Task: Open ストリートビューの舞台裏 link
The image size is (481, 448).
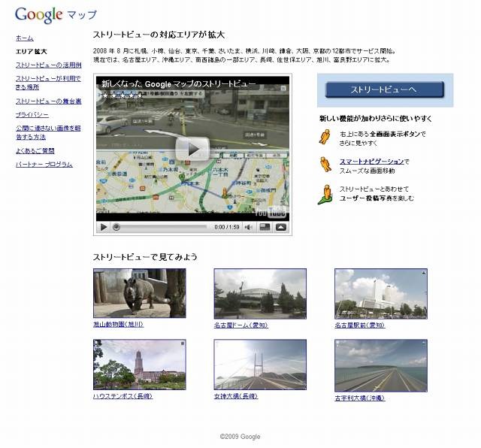Action: (x=48, y=101)
